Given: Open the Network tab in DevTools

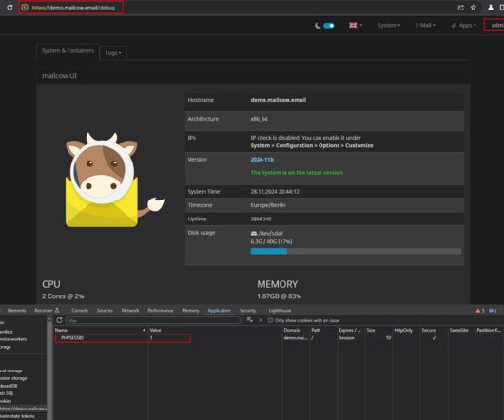Looking at the screenshot, I should tap(130, 310).
